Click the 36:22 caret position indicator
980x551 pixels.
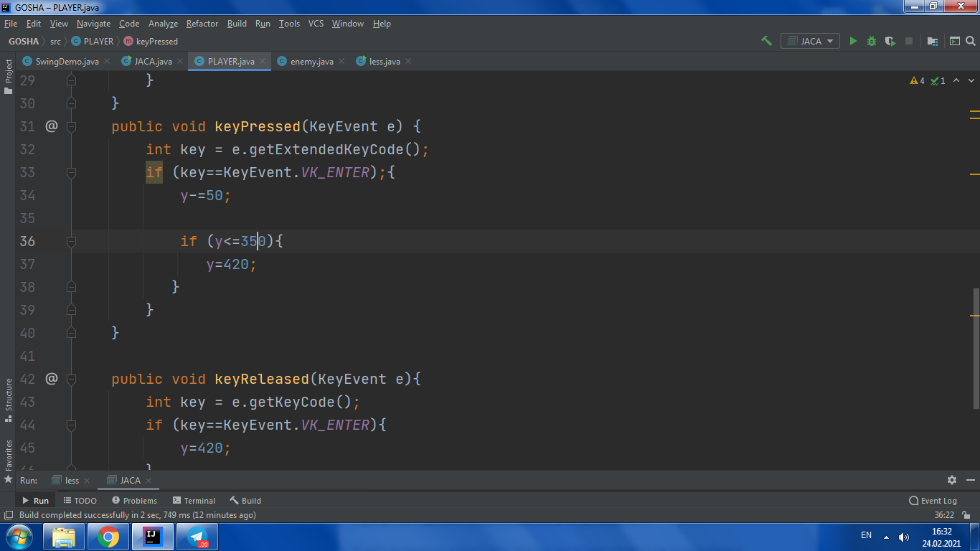click(944, 515)
